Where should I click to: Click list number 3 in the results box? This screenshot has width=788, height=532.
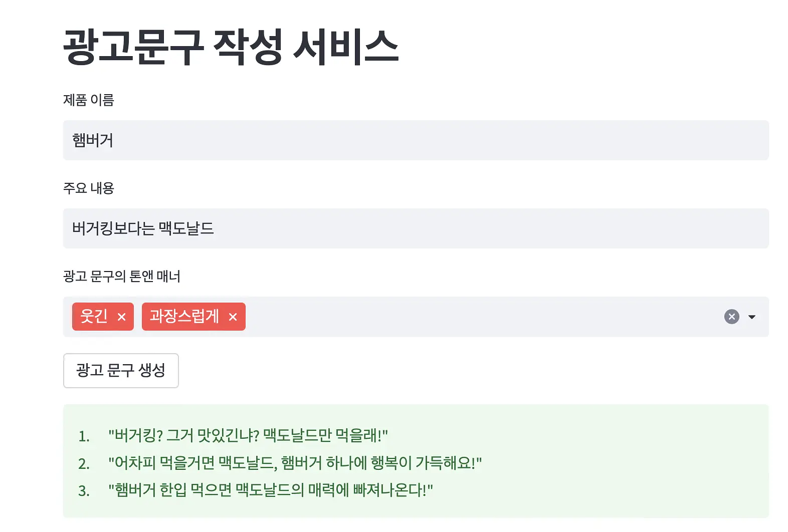pyautogui.click(x=84, y=490)
